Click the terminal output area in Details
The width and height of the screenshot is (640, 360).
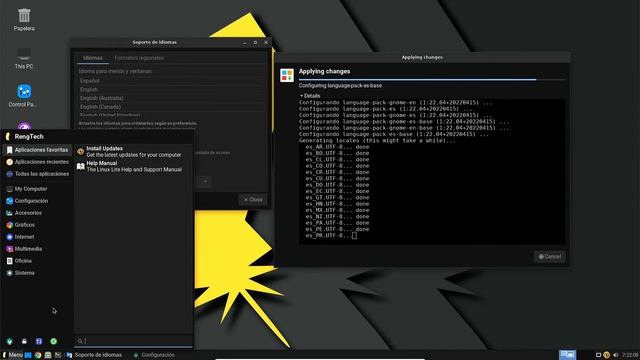coord(432,171)
